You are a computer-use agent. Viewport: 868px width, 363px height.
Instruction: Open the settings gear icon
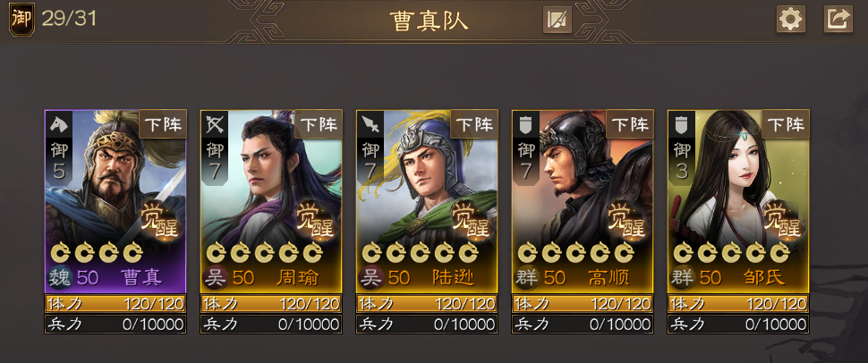click(x=790, y=20)
